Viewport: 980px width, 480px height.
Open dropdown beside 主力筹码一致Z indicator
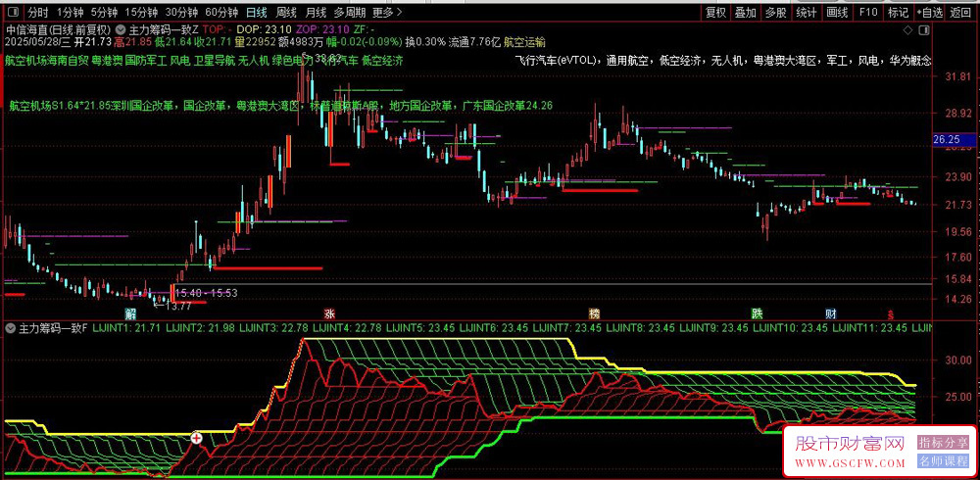(x=121, y=28)
